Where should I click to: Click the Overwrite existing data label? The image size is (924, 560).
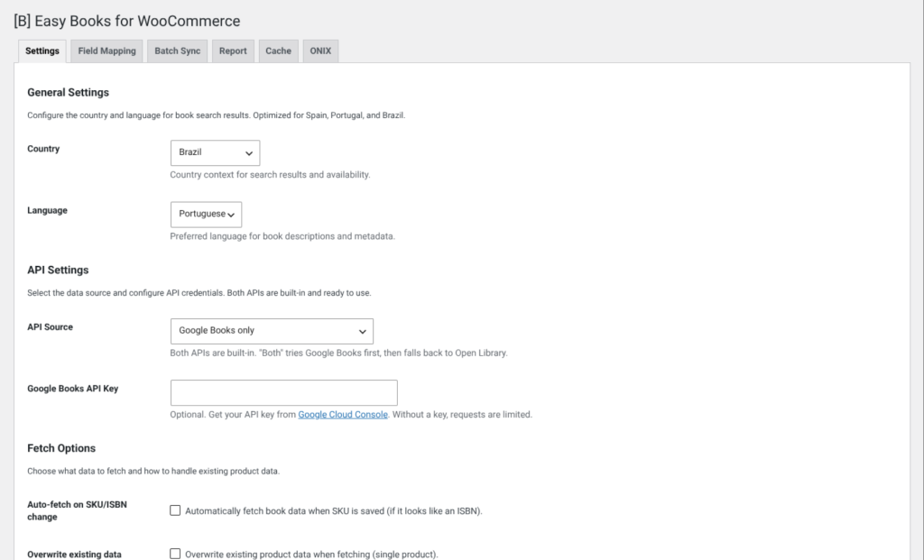click(x=74, y=555)
